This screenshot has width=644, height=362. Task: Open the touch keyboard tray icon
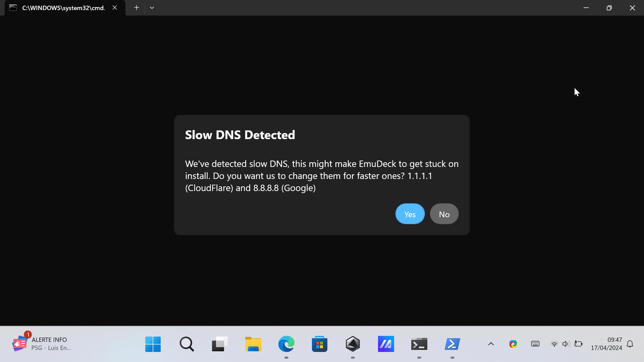pos(535,344)
